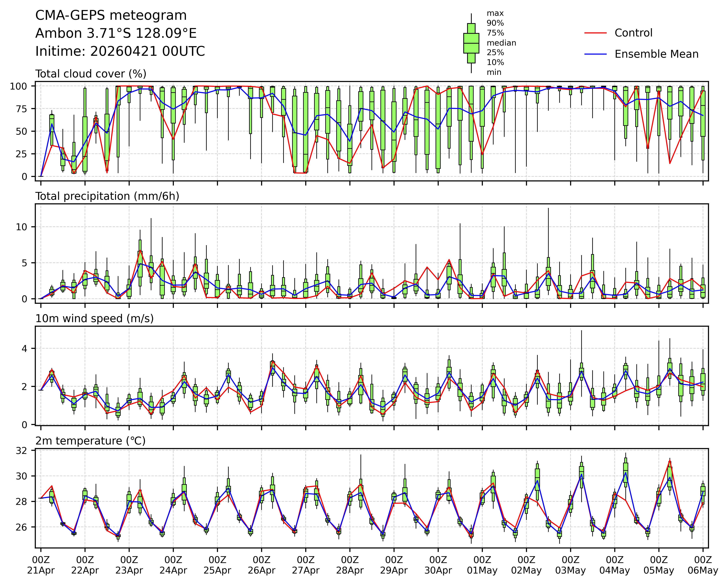Click the '00Z 01May' x-axis label
The height and width of the screenshot is (585, 728).
coord(482,565)
